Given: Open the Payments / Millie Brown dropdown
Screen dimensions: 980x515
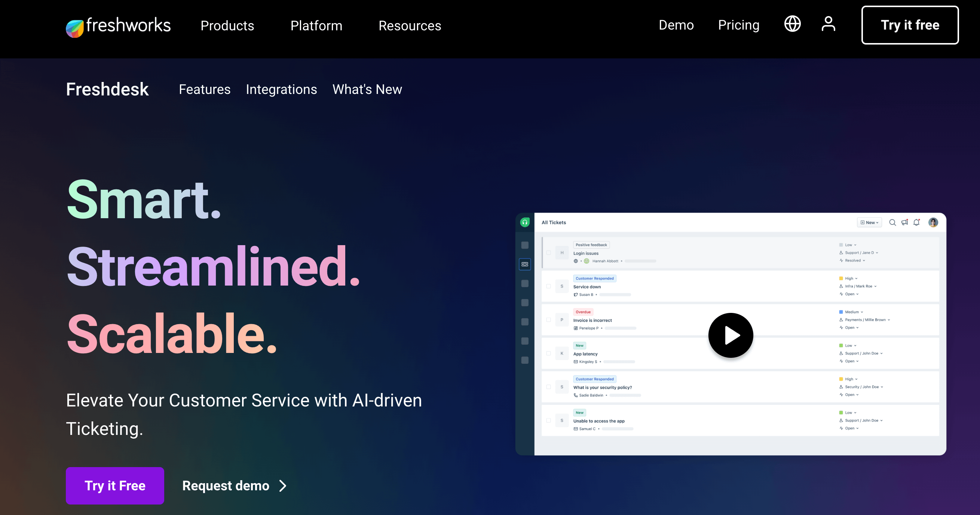Looking at the screenshot, I should click(x=865, y=320).
